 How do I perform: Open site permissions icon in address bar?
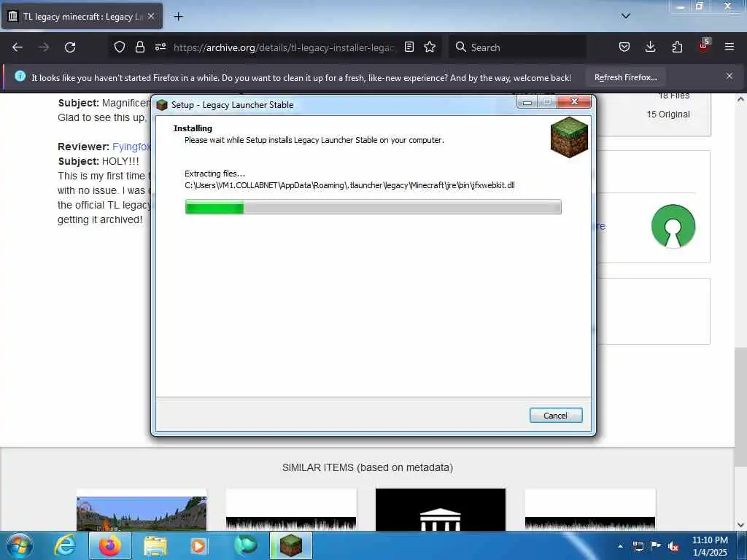point(160,47)
